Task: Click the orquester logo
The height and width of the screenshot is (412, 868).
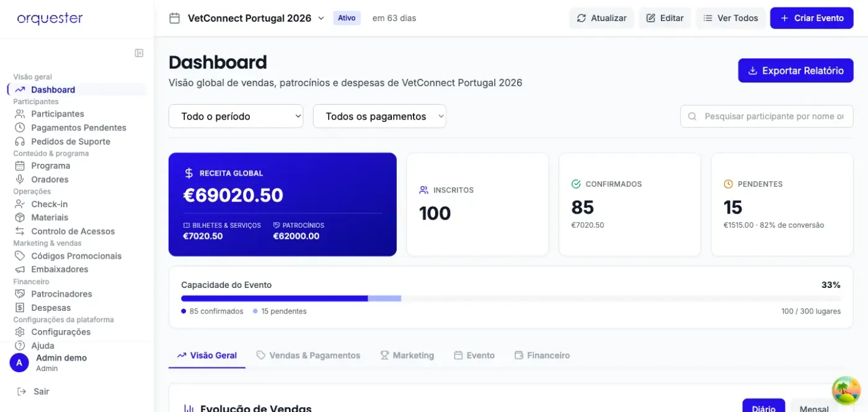Action: pyautogui.click(x=50, y=19)
